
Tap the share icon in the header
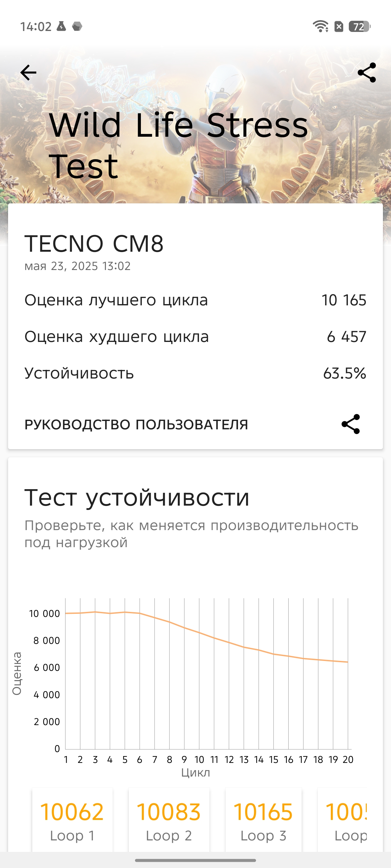pos(367,73)
